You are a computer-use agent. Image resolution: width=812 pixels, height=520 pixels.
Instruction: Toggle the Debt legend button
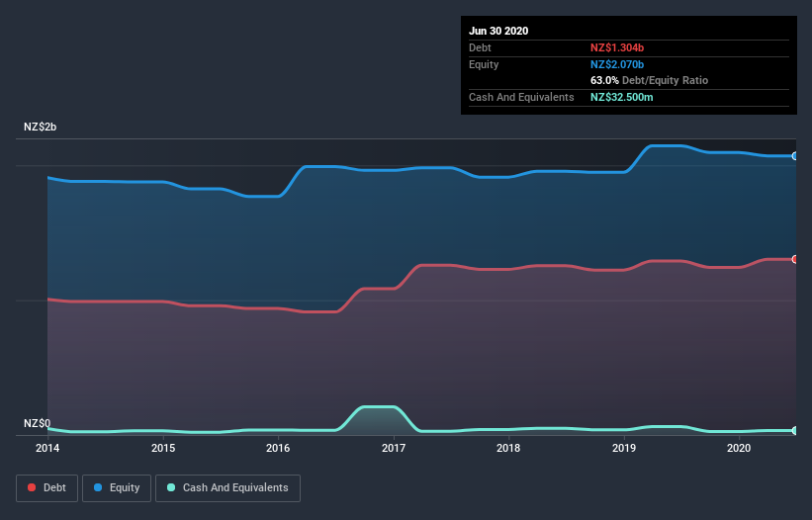[x=46, y=488]
